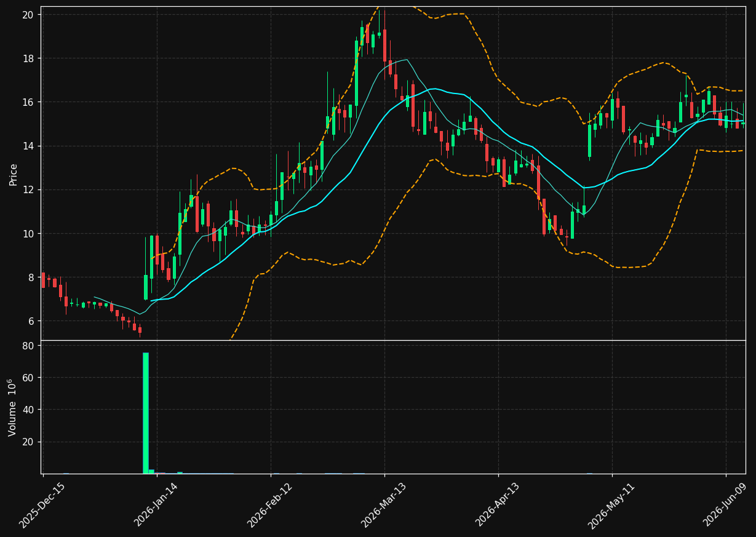Click the Price axis title

(x=14, y=174)
